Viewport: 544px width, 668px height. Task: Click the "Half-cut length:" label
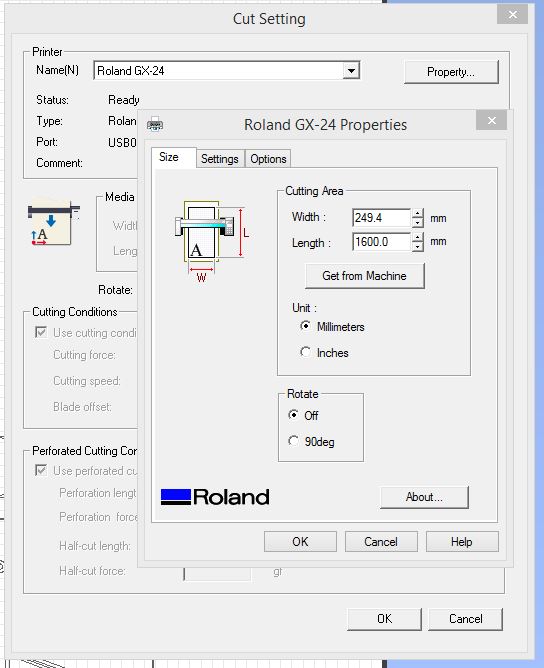point(95,546)
